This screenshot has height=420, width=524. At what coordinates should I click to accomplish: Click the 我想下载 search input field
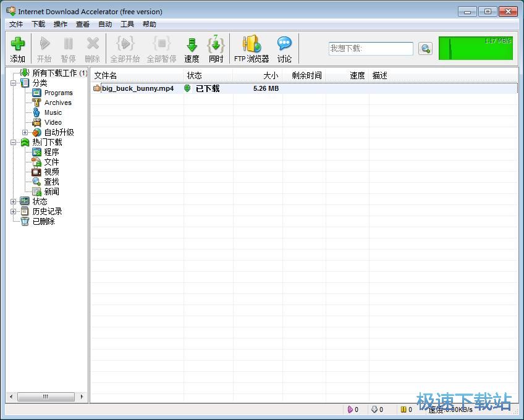(x=371, y=49)
